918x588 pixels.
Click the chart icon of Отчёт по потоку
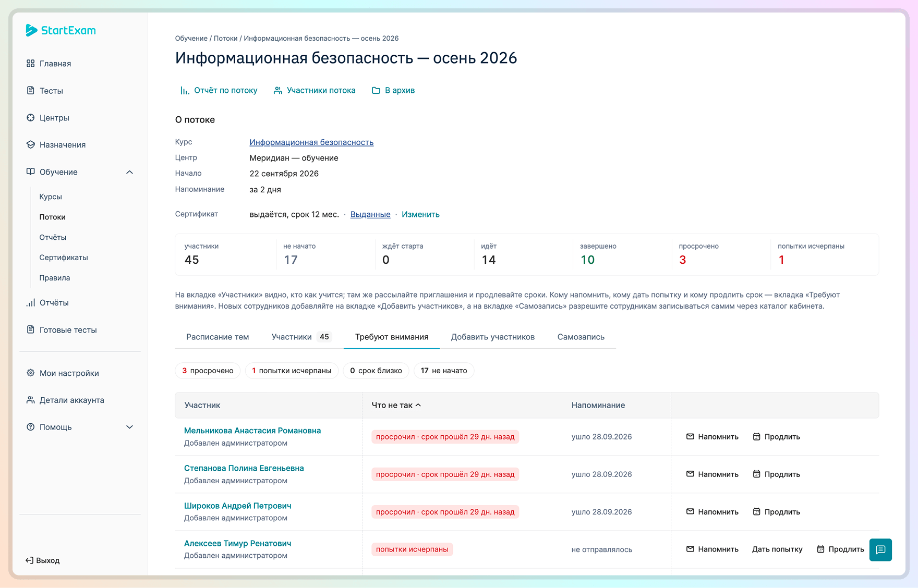185,91
